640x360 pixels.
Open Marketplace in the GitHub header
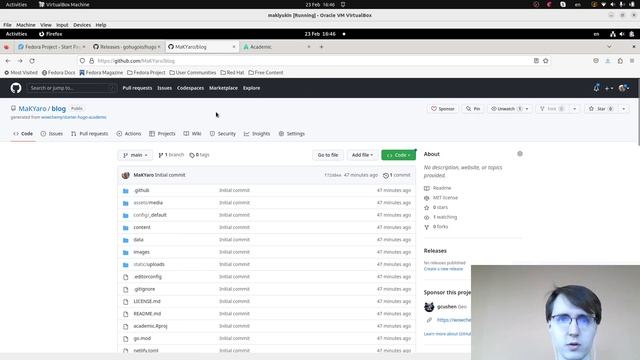point(223,88)
